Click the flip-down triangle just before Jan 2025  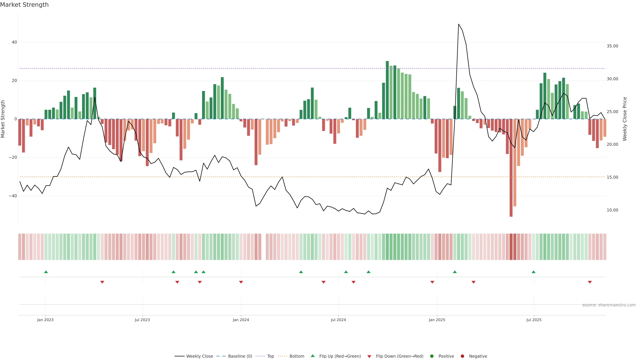(432, 282)
